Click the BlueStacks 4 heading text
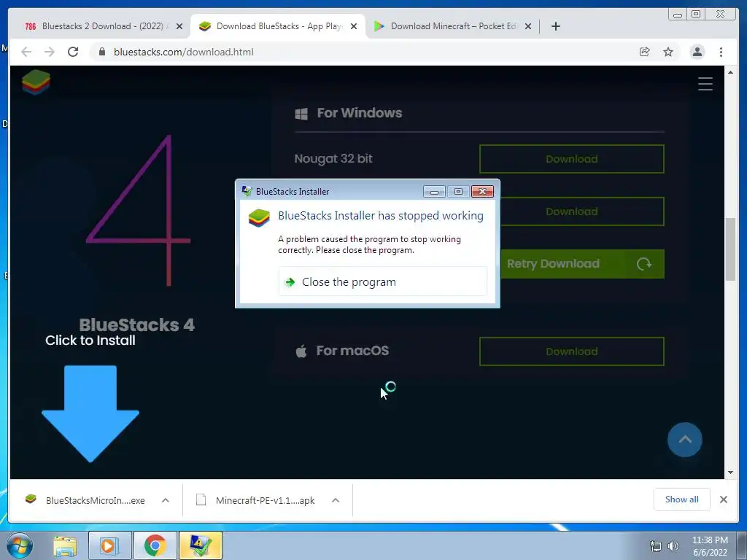This screenshot has height=560, width=747. pyautogui.click(x=136, y=324)
